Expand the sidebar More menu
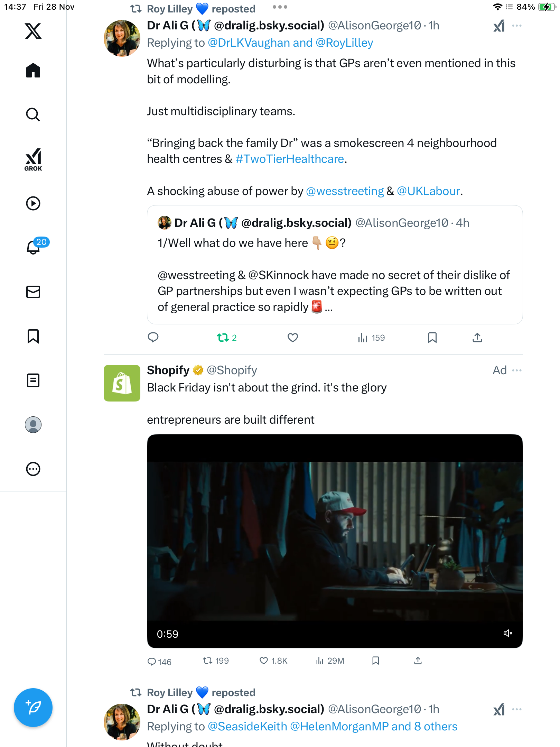 33,469
